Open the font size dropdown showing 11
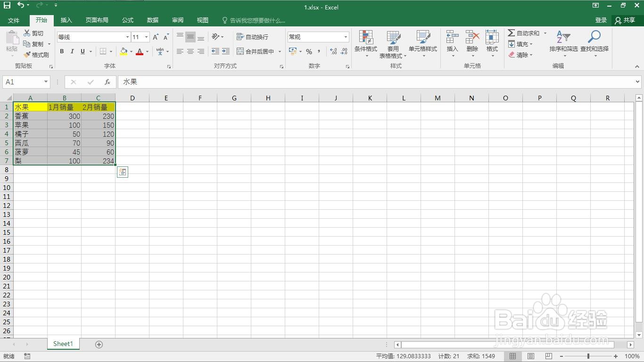This screenshot has height=362, width=644. pos(146,37)
